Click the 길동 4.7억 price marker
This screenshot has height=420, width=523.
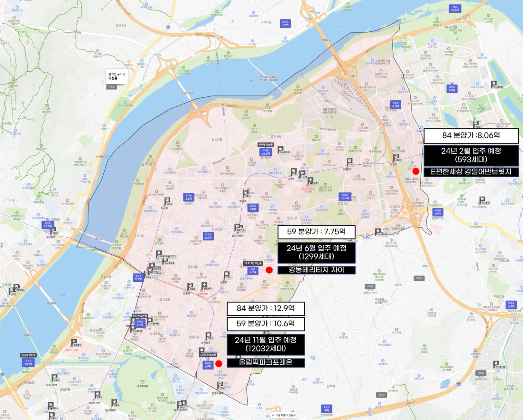(x=253, y=270)
